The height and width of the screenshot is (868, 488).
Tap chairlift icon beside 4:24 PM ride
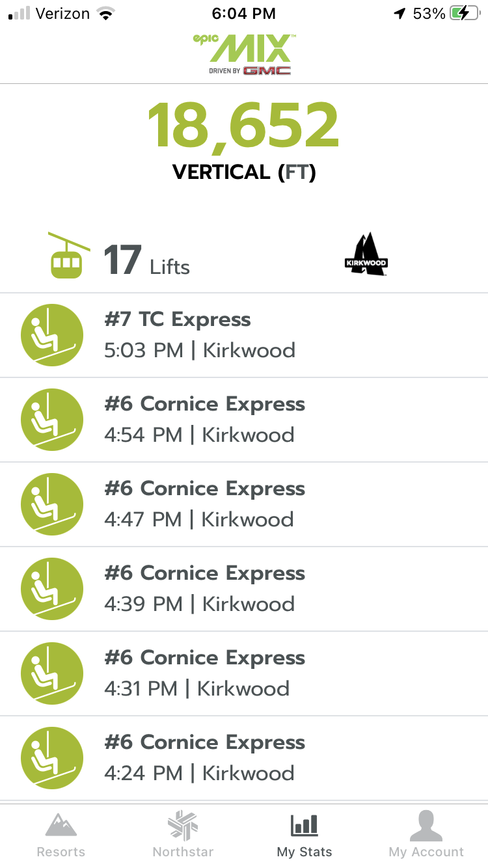pyautogui.click(x=52, y=758)
